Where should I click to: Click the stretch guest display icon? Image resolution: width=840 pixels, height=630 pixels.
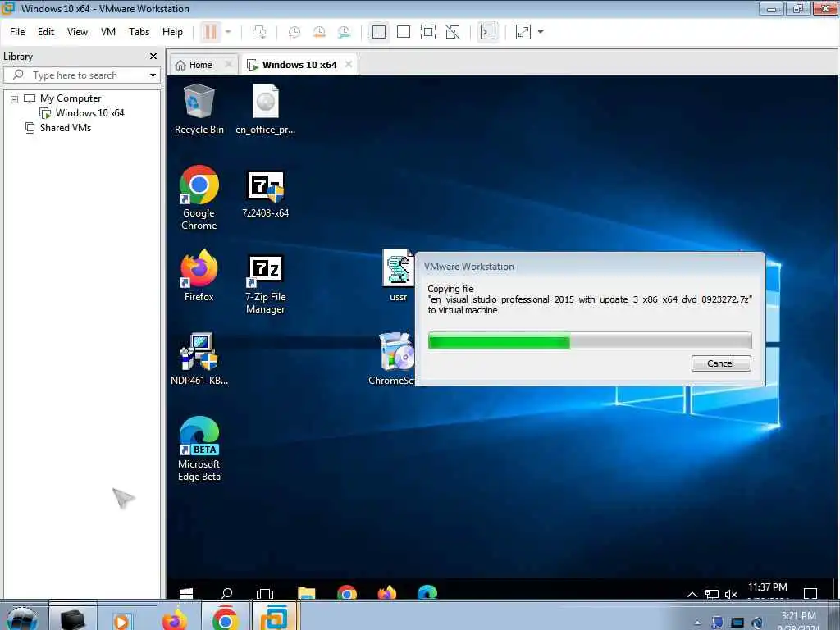pyautogui.click(x=523, y=32)
